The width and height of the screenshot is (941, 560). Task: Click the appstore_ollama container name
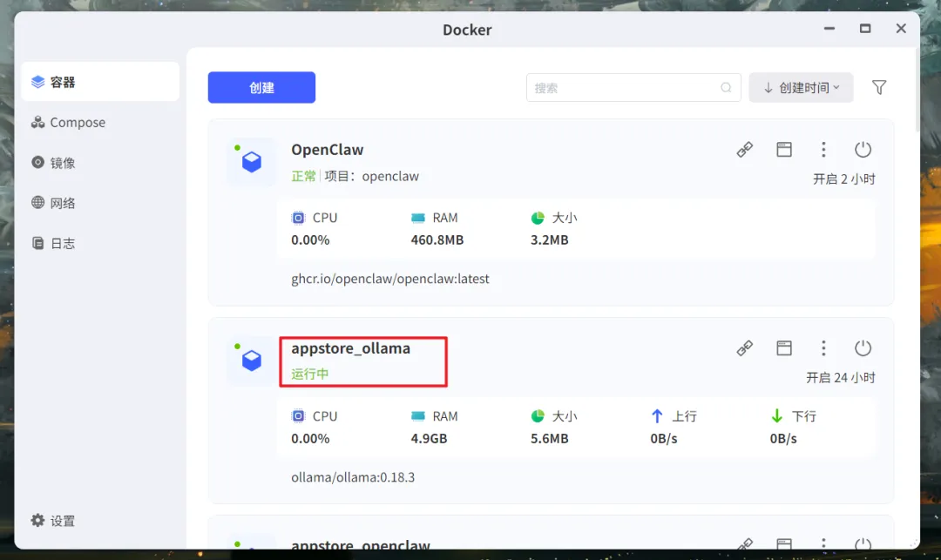(350, 348)
